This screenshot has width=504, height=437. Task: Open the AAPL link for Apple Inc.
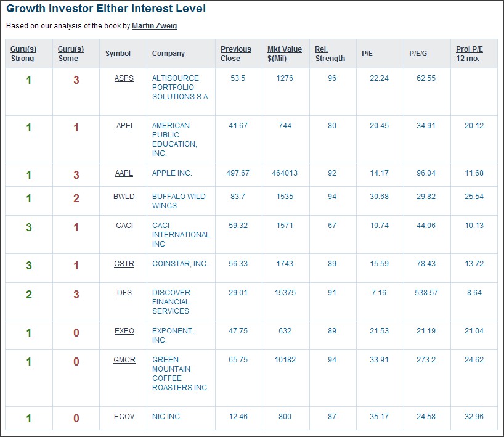click(123, 173)
